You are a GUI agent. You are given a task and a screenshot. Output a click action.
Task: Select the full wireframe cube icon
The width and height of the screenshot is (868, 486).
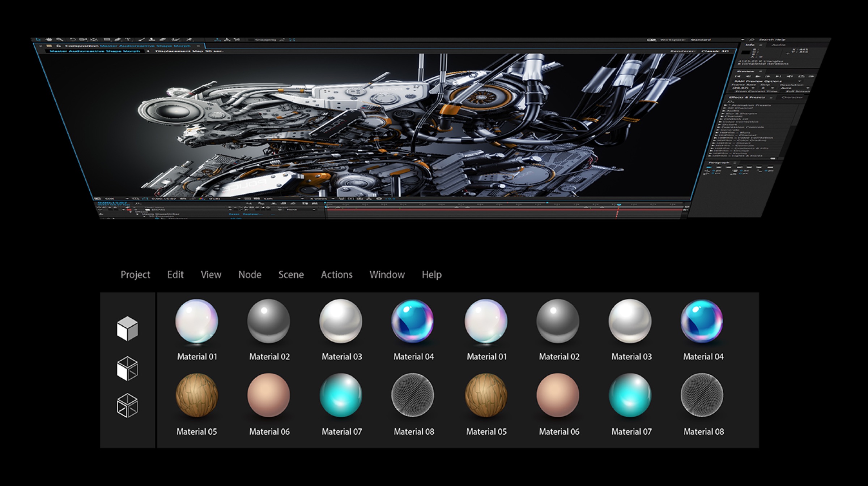click(x=127, y=405)
